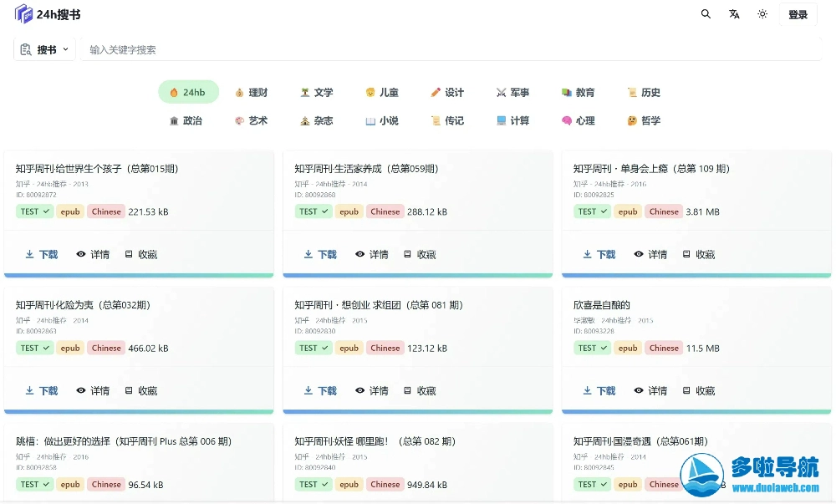Click the 24h搜书 logo icon
The image size is (836, 504).
coord(23,14)
